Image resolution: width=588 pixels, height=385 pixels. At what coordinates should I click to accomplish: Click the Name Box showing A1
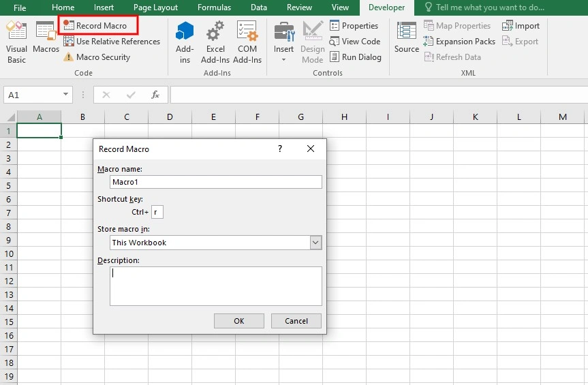33,95
